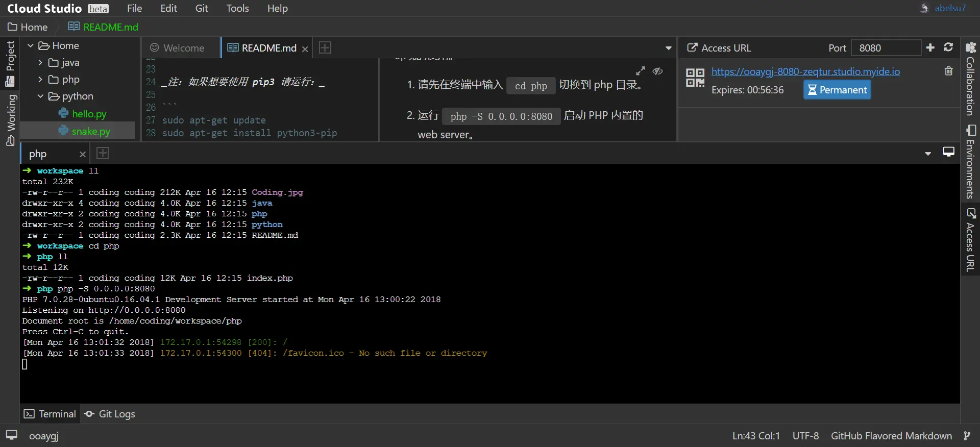The width and height of the screenshot is (980, 447).
Task: Add new editor tab group
Action: [325, 47]
